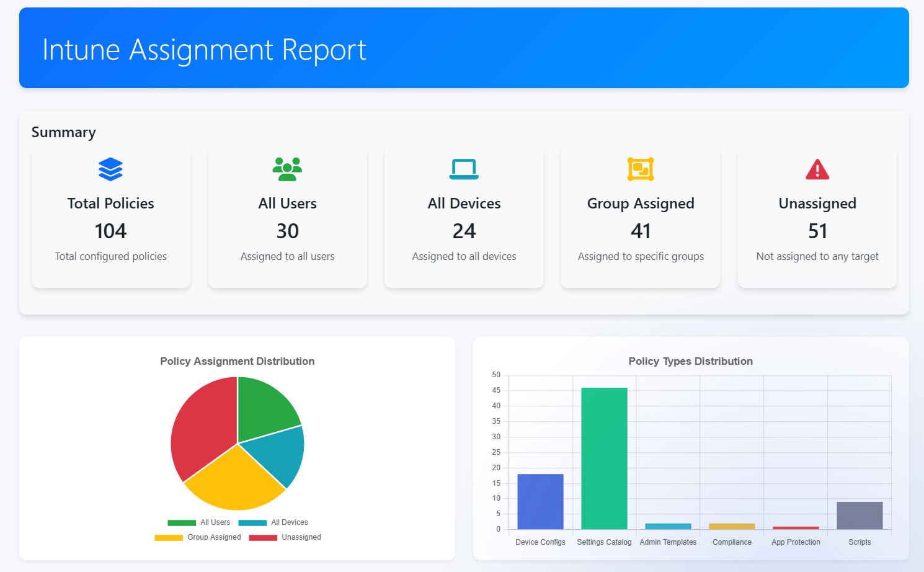
Task: Click the blue stacked-layers icon on Total Policies card
Action: coord(110,169)
